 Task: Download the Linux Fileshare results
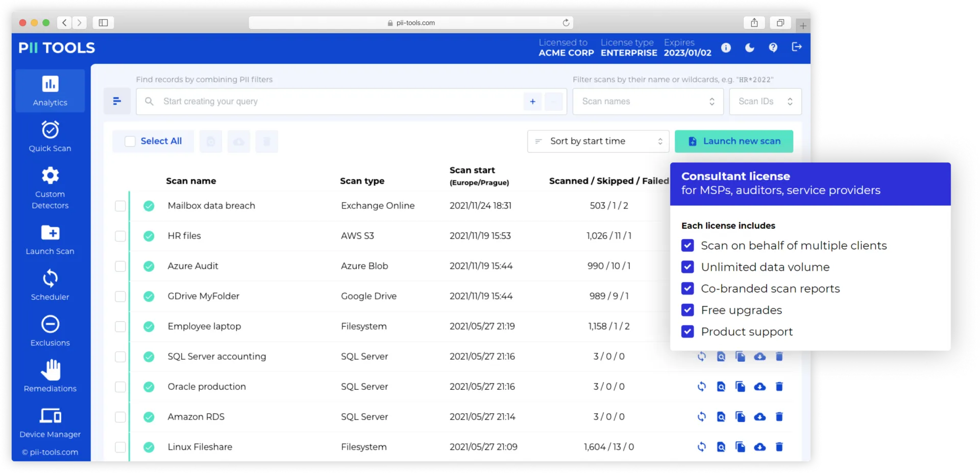(x=759, y=447)
